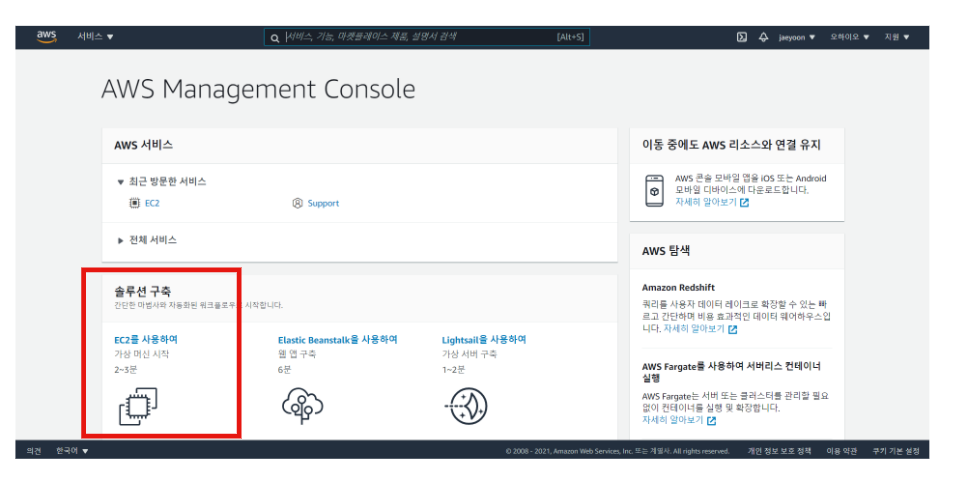
Task: Click the AWS 탐색 panel heading
Action: click(666, 251)
